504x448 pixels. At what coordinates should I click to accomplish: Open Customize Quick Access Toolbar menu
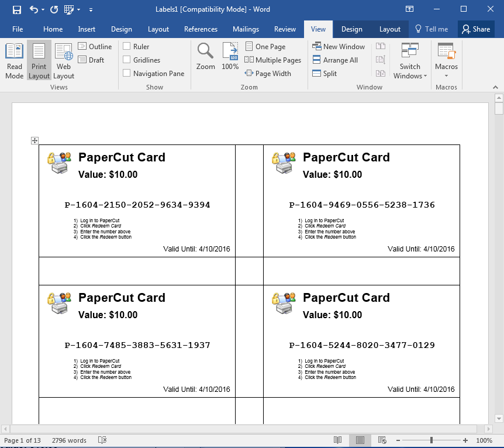click(91, 10)
